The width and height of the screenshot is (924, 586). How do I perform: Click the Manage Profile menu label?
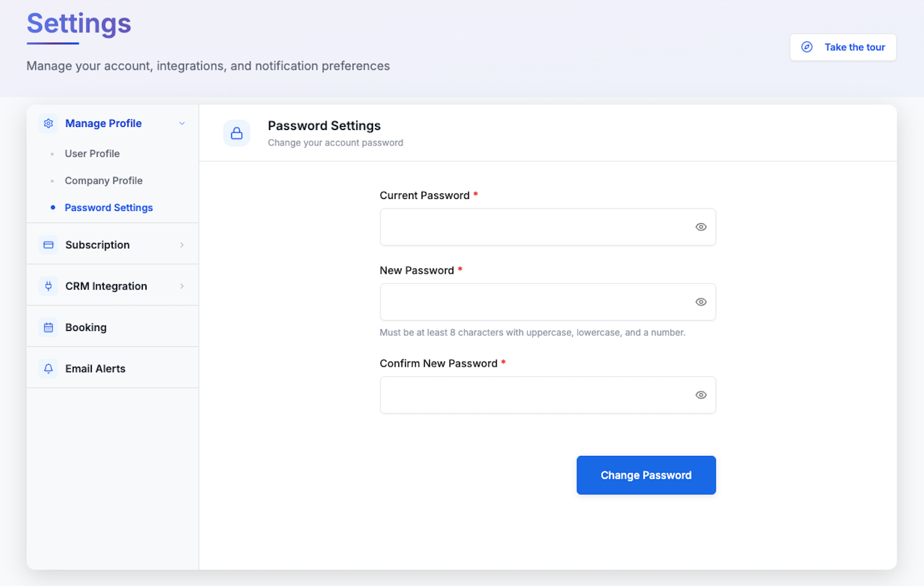point(103,124)
